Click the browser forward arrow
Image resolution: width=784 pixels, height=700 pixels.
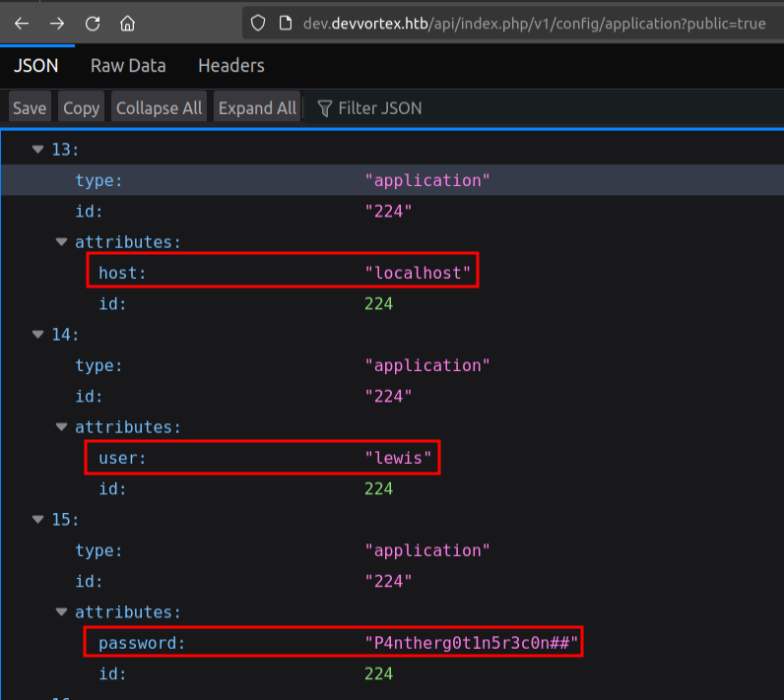(x=57, y=23)
